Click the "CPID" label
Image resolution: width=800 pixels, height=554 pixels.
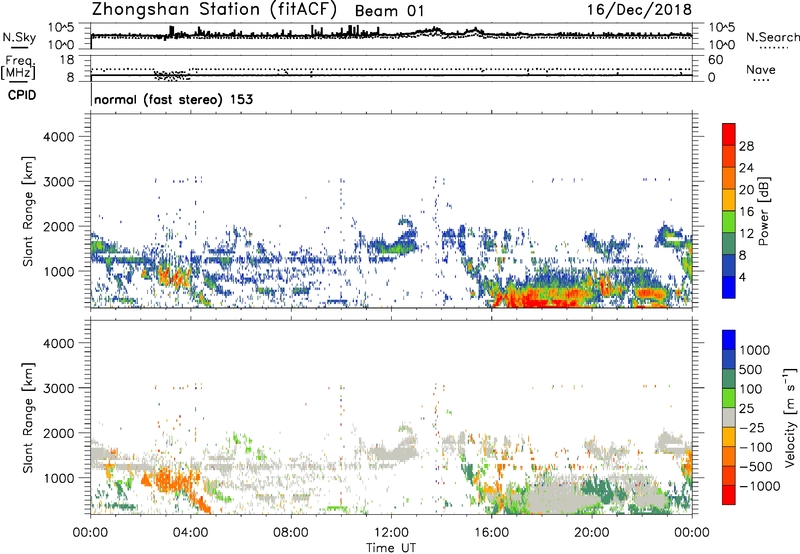pyautogui.click(x=22, y=95)
